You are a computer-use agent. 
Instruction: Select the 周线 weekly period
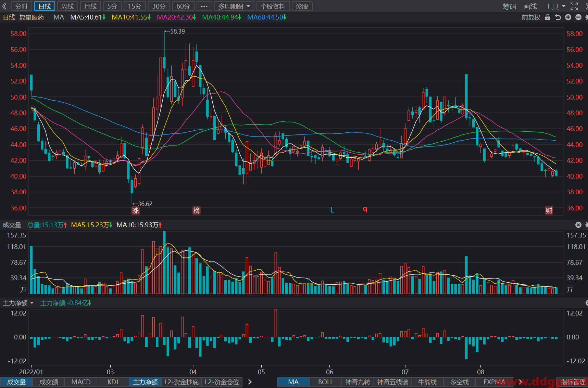pyautogui.click(x=67, y=6)
